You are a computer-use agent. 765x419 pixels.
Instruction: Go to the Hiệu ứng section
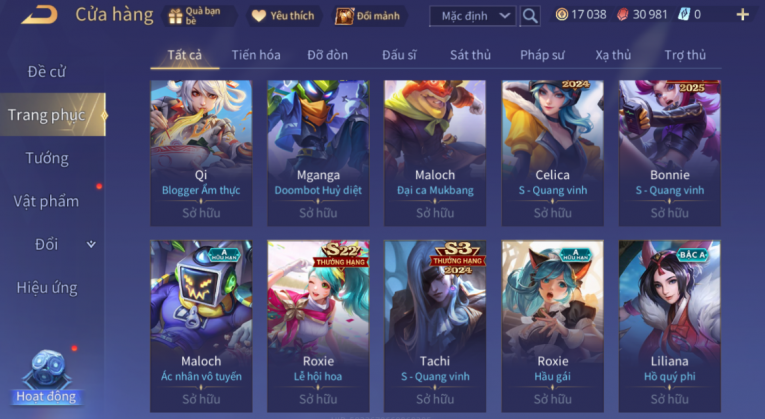47,288
